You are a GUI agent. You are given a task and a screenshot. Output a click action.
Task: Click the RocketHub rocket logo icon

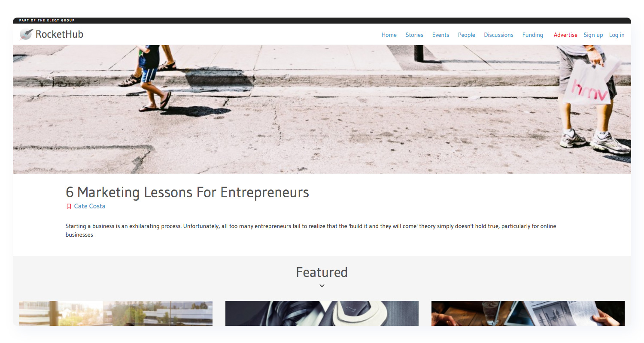[x=26, y=34]
